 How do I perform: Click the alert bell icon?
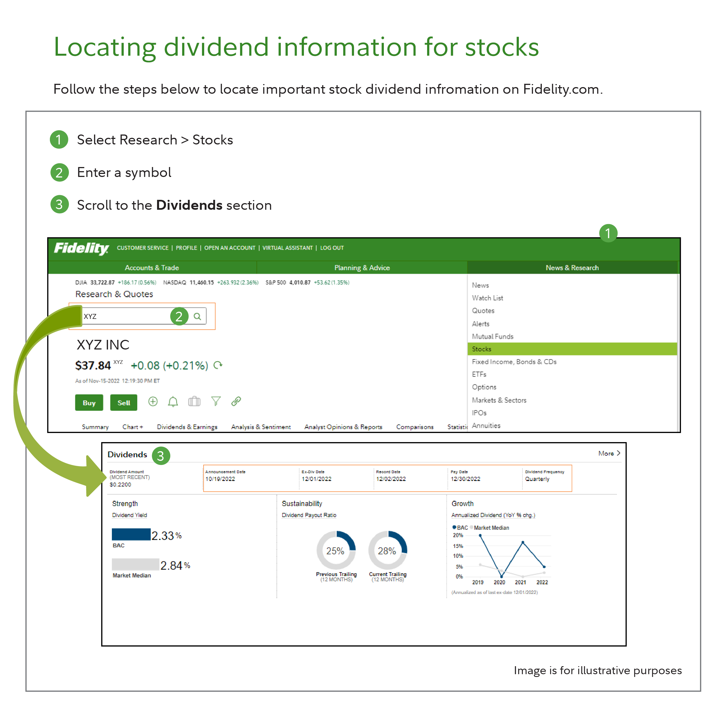pos(173,402)
